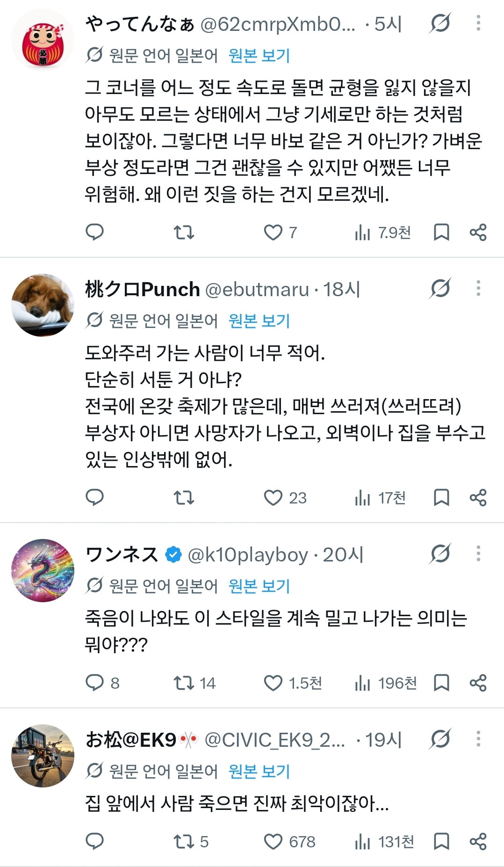This screenshot has width=504, height=867.
Task: Open the rainbow dragon avatar of ワンネス
Action: [x=43, y=570]
